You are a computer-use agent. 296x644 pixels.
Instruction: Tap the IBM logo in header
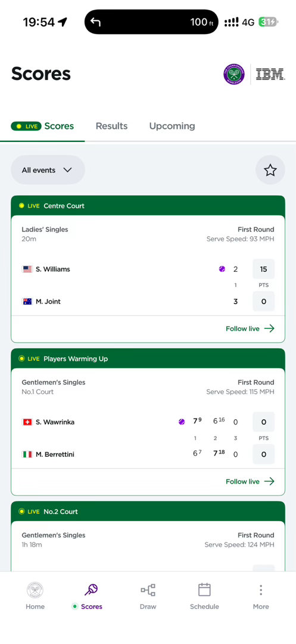pos(270,75)
